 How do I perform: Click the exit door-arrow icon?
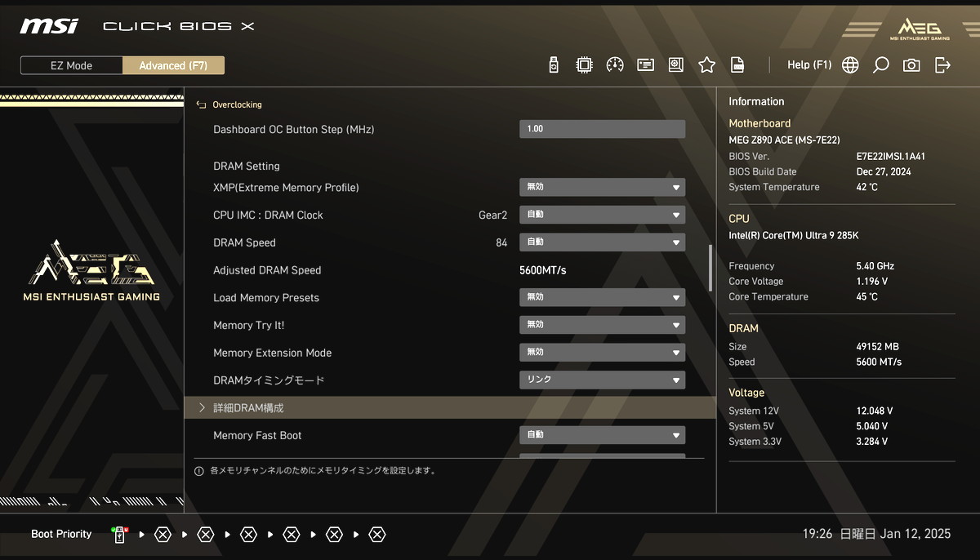click(942, 65)
